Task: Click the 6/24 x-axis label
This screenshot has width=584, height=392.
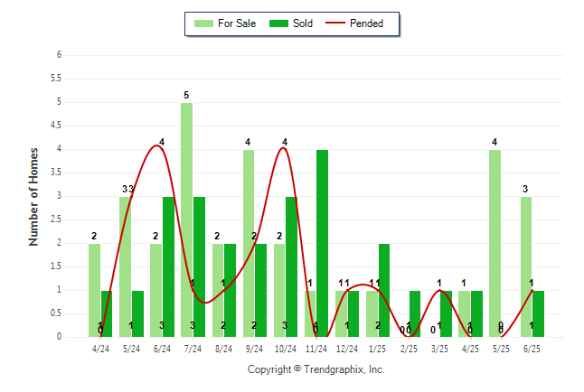Action: pyautogui.click(x=162, y=349)
